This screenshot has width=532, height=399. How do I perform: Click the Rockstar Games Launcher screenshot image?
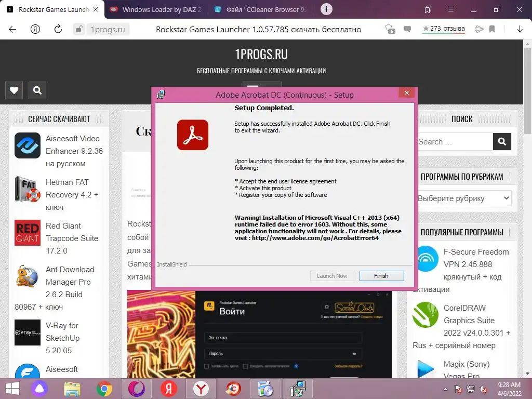259,334
